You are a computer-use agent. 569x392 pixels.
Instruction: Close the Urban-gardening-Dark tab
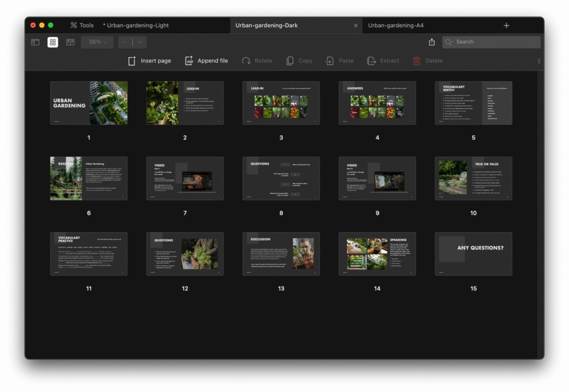coord(356,26)
